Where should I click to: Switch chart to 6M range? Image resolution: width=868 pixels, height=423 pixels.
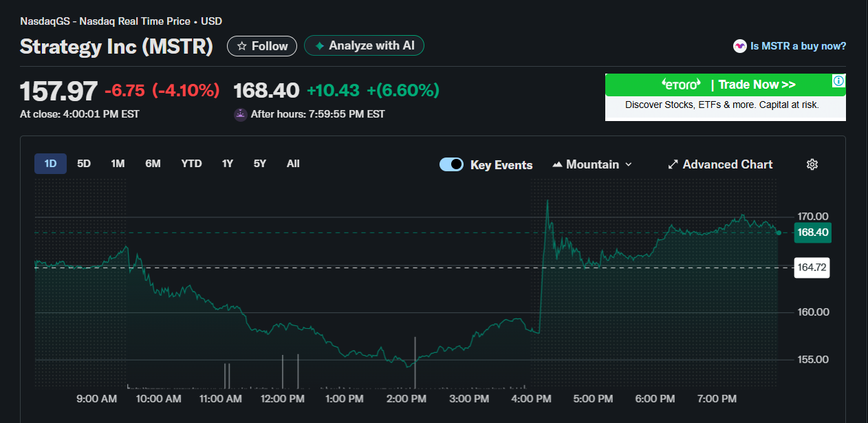pyautogui.click(x=153, y=164)
